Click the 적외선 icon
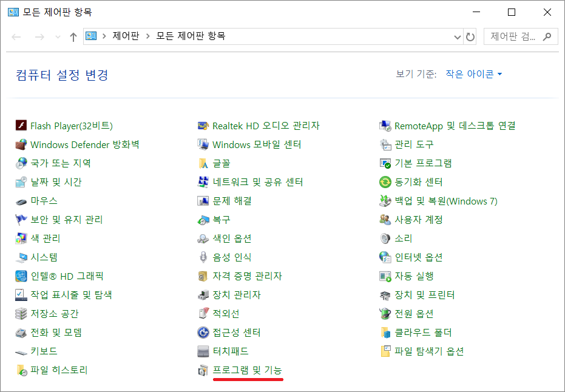Viewport: 565px width, 392px height. (203, 313)
